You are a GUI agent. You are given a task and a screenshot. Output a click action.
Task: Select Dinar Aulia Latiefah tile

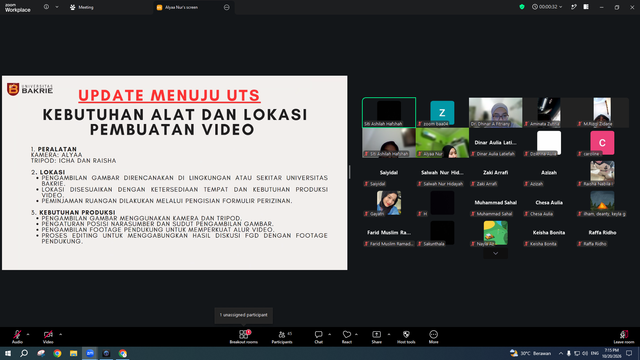496,142
